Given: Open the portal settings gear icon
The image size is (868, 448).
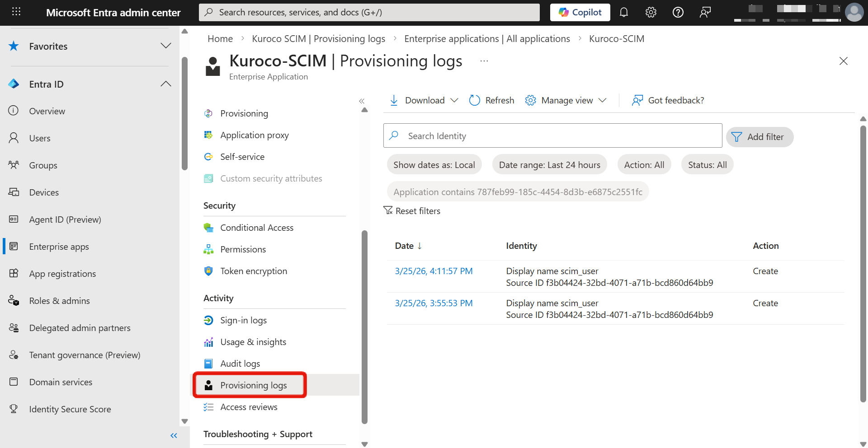Looking at the screenshot, I should (x=651, y=12).
